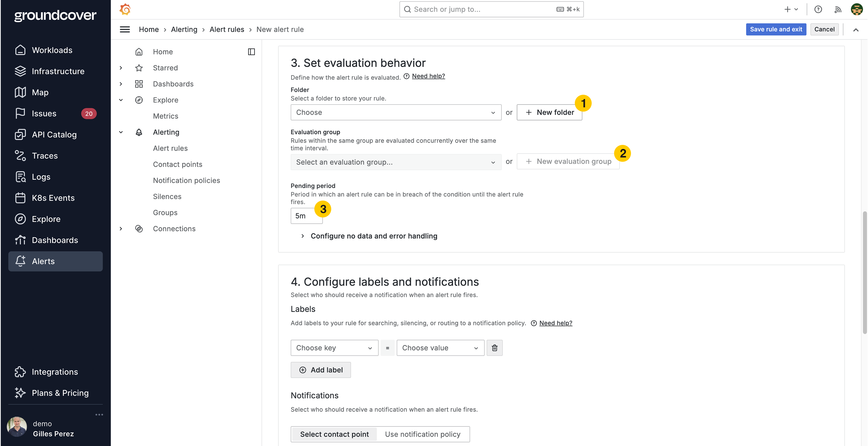Viewport: 868px width, 446px height.
Task: Choose the 'Select contact point' option
Action: (334, 434)
